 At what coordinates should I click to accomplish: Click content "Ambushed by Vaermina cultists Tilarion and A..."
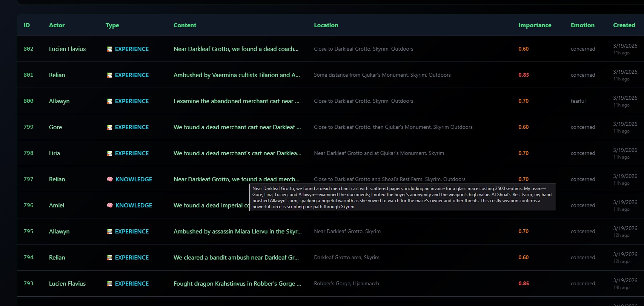[x=237, y=75]
